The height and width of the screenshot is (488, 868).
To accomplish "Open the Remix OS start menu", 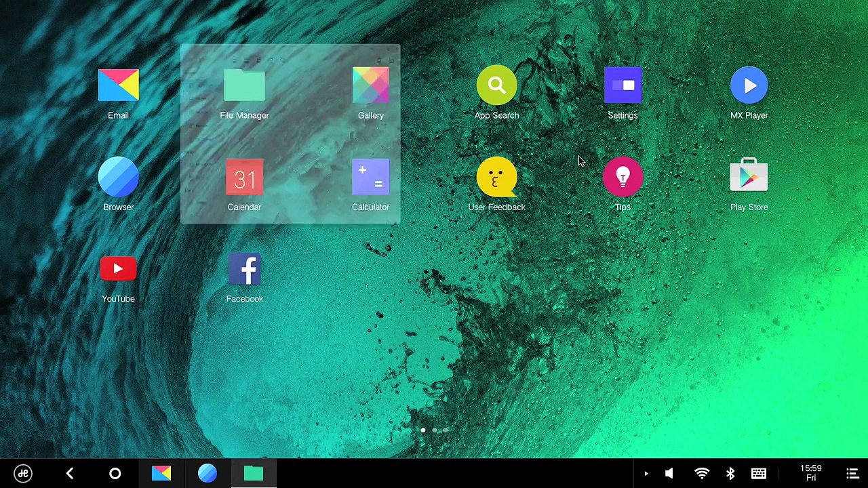I will click(23, 473).
